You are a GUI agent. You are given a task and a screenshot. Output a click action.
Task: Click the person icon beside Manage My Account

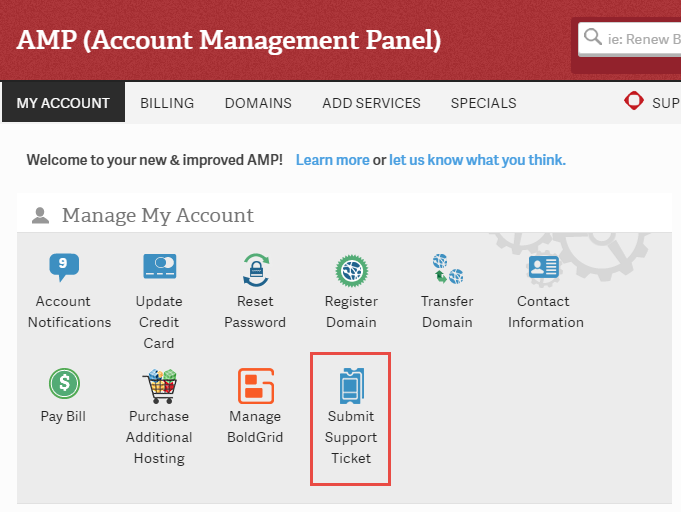(40, 215)
